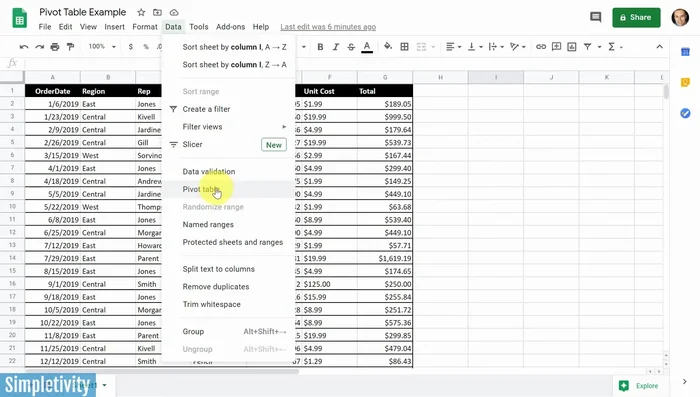Collapse the toolbar with the up chevron

point(659,46)
